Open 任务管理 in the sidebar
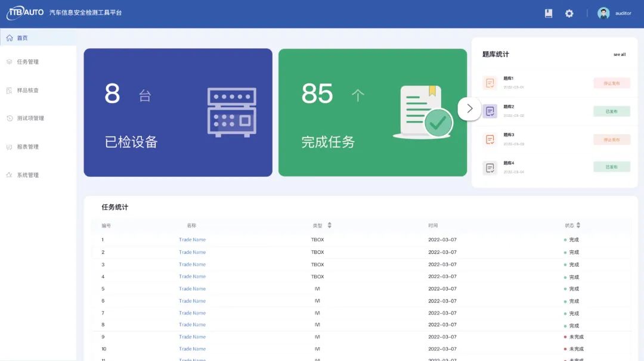This screenshot has width=644, height=361. click(27, 62)
